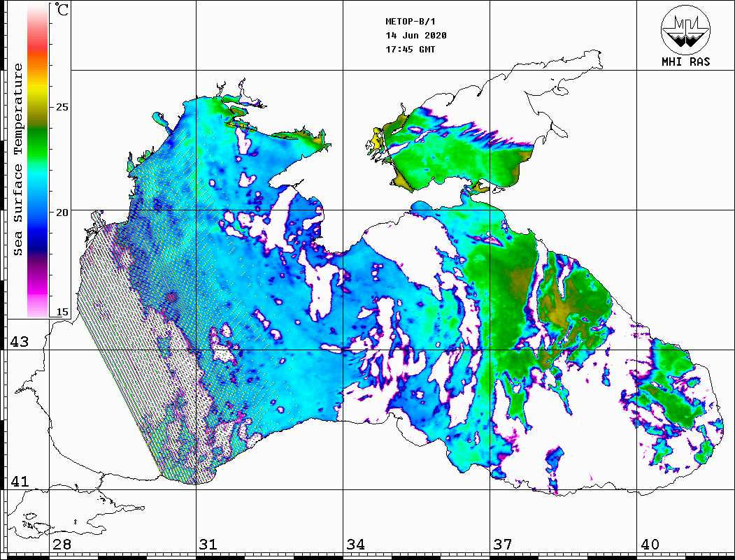Click the 25 tick value on color scale
Image resolution: width=735 pixels, height=560 pixels.
(62, 107)
